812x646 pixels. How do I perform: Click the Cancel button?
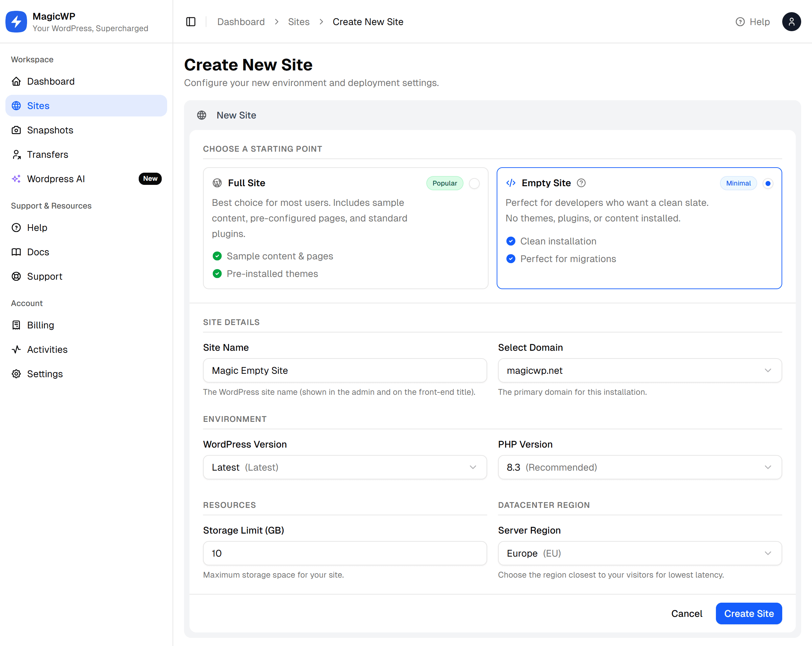click(x=686, y=613)
